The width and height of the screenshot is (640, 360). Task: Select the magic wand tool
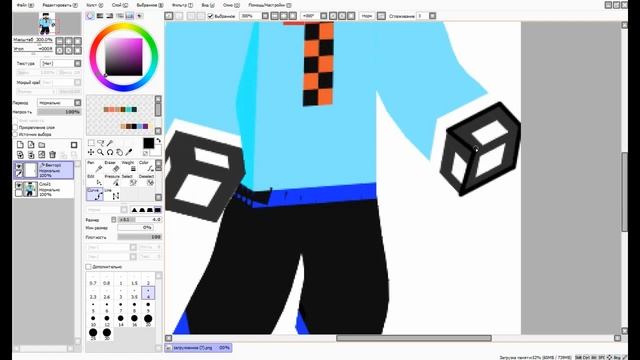(x=110, y=143)
